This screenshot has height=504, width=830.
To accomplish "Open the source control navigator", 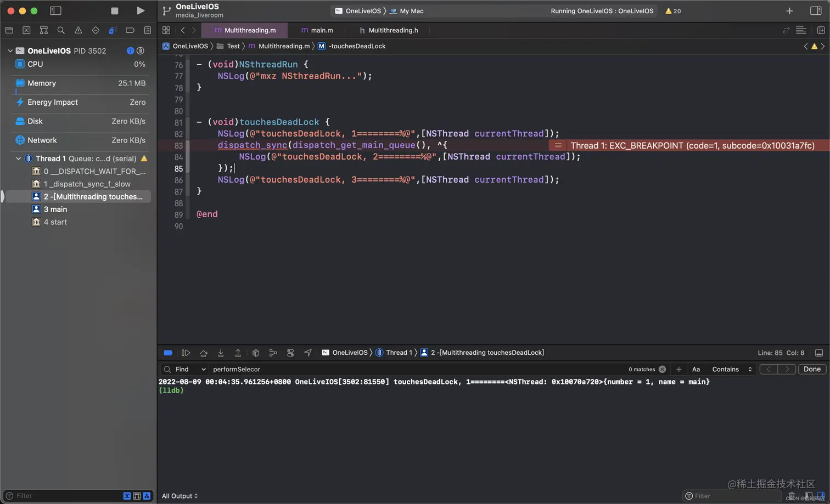I will pos(26,30).
